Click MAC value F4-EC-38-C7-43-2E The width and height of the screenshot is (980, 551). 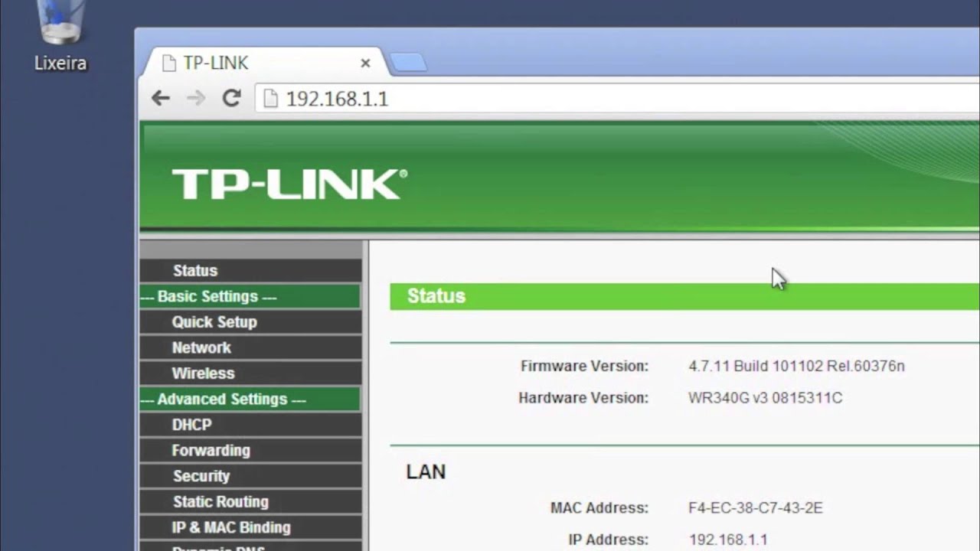[x=755, y=507]
